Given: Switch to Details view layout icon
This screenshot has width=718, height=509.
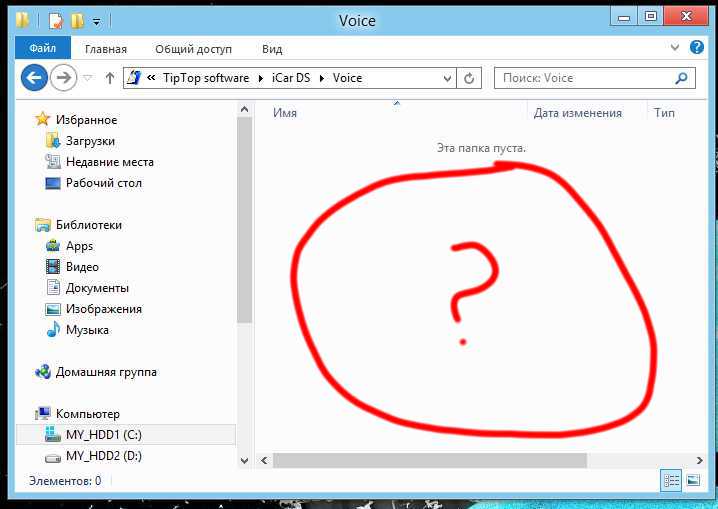Looking at the screenshot, I should [671, 481].
